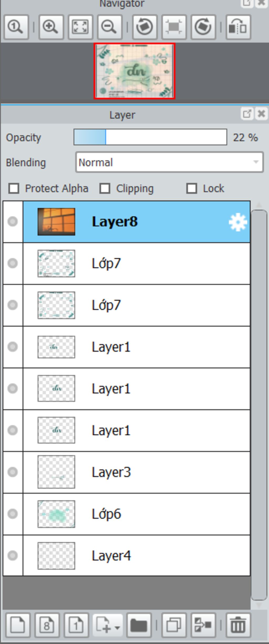Screen dimensions: 269x644
Task: Duplicate the current layer
Action: tap(174, 626)
